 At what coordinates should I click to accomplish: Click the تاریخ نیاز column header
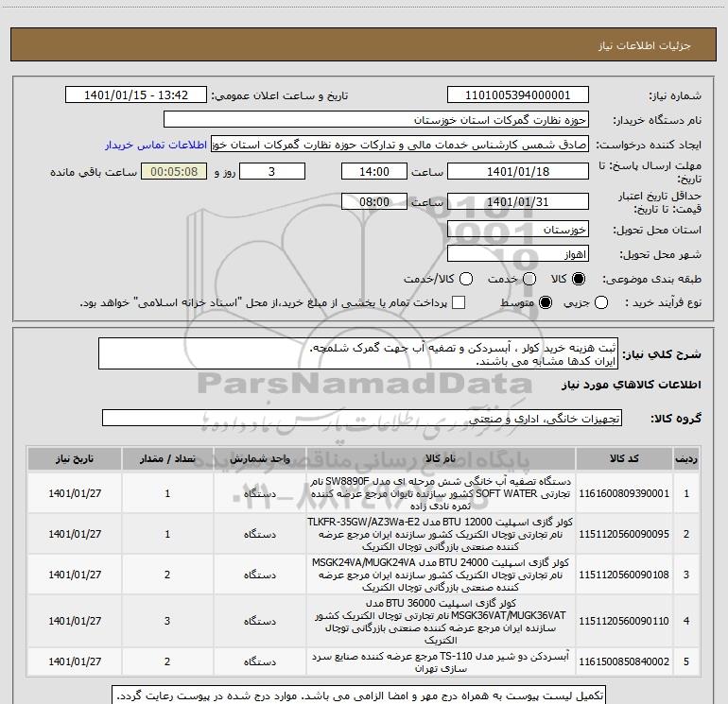click(x=75, y=458)
